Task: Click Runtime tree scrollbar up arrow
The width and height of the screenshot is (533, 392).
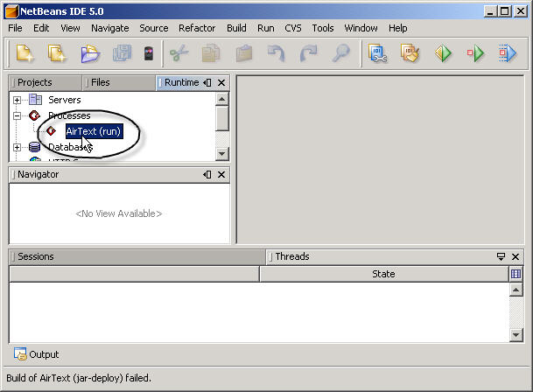Action: click(x=221, y=99)
